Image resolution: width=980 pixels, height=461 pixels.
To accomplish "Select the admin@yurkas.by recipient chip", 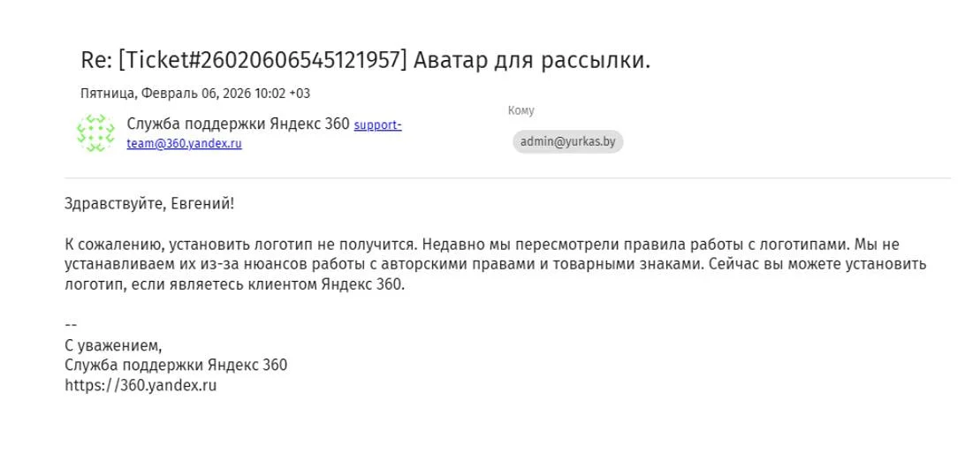I will tap(567, 142).
